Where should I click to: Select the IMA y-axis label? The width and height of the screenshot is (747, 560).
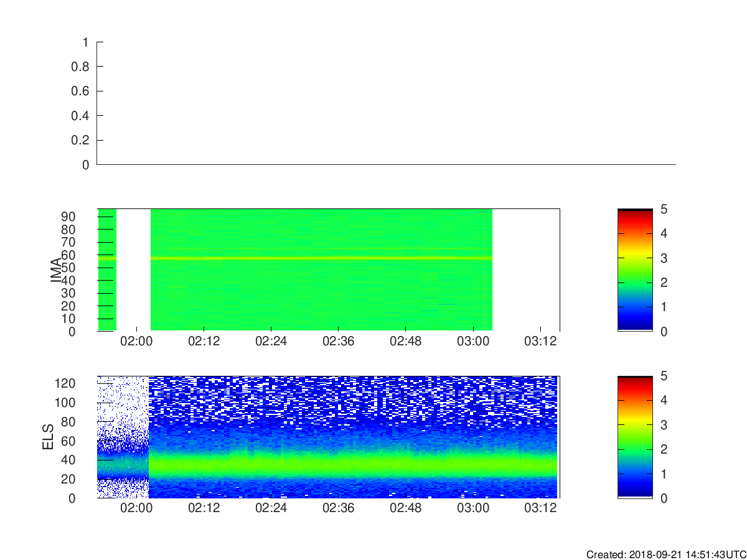pyautogui.click(x=57, y=270)
